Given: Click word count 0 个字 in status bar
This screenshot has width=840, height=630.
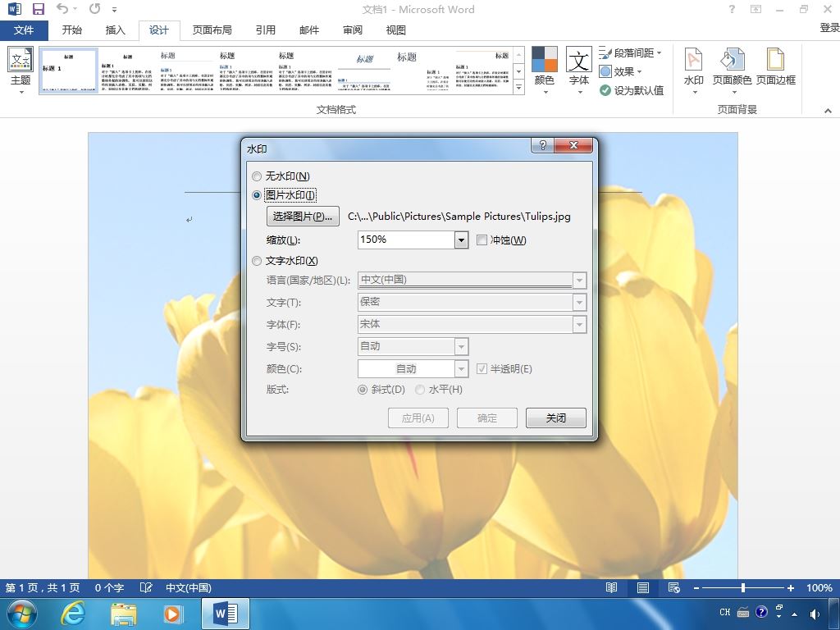Looking at the screenshot, I should coord(109,587).
